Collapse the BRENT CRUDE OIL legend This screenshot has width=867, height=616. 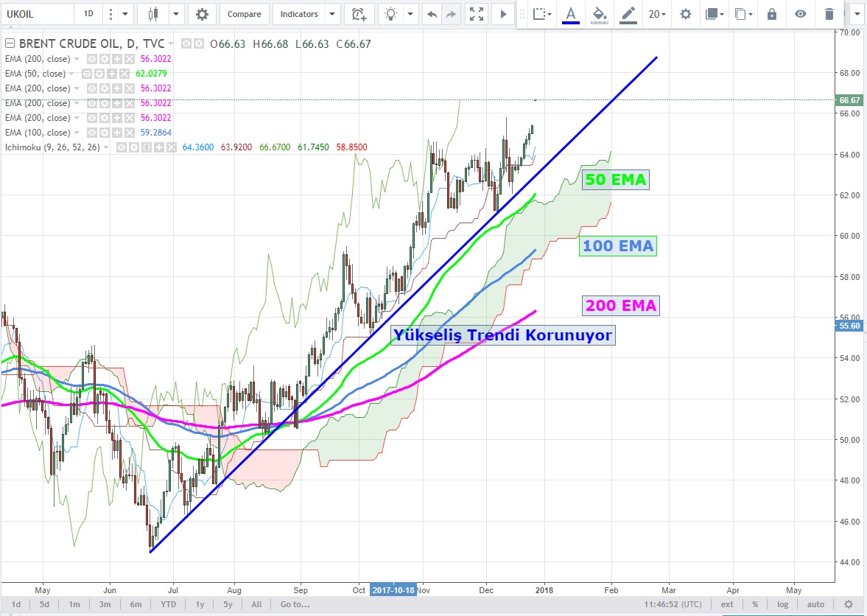click(x=10, y=44)
